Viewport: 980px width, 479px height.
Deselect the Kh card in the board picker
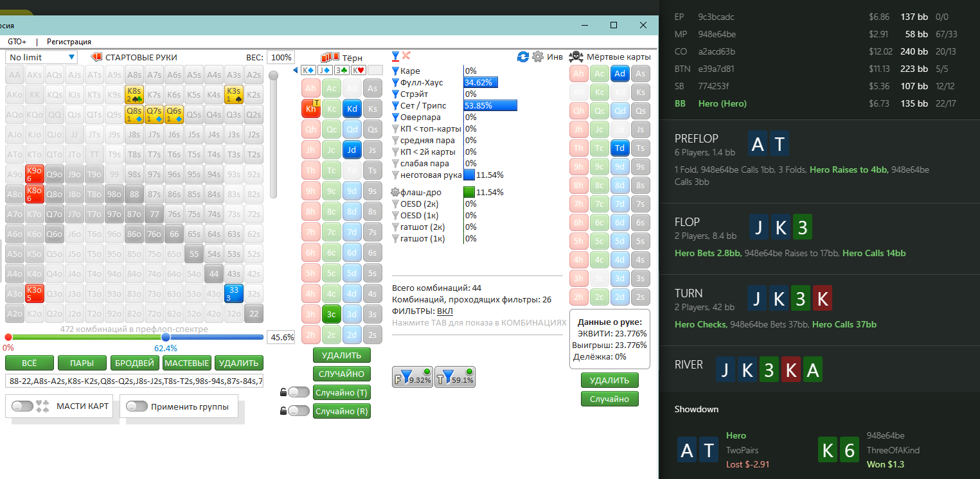click(311, 108)
